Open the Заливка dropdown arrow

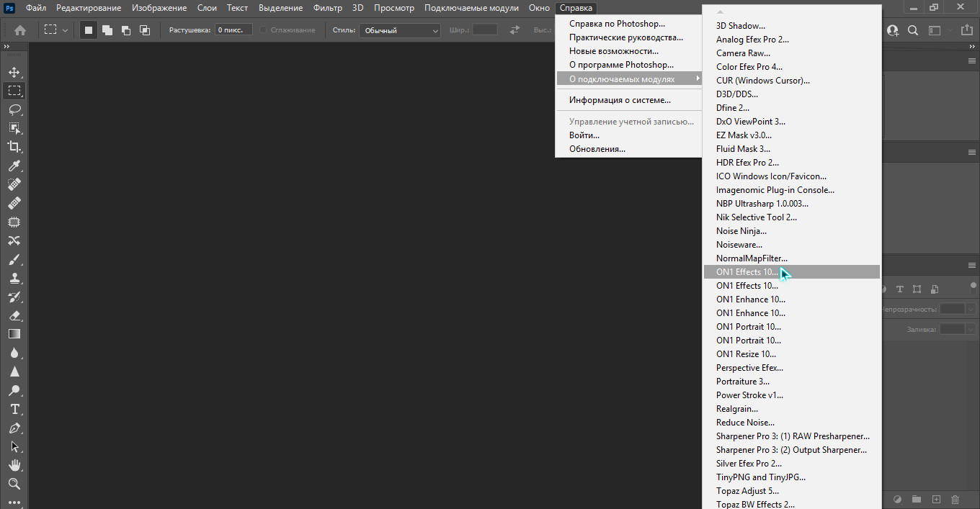pyautogui.click(x=970, y=329)
